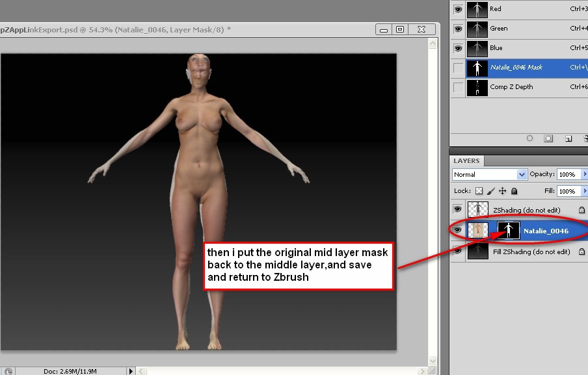
Task: Toggle visibility of Comp Z Depth channel
Action: 458,87
